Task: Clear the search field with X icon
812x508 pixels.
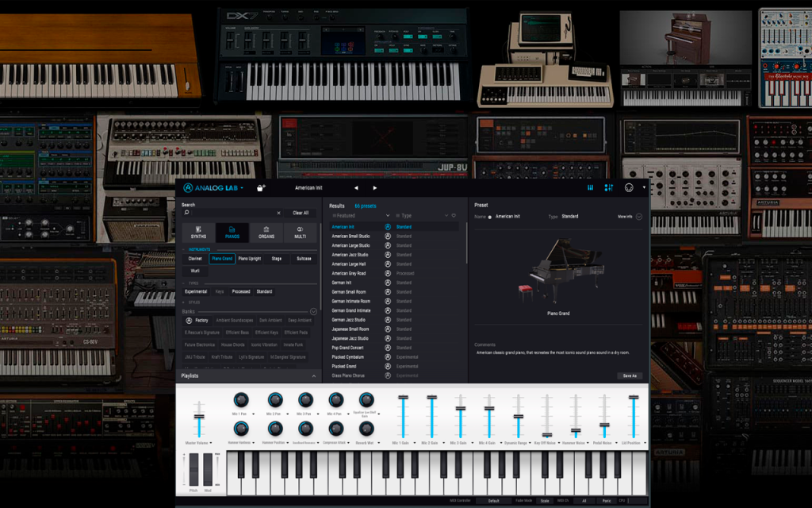Action: [278, 213]
